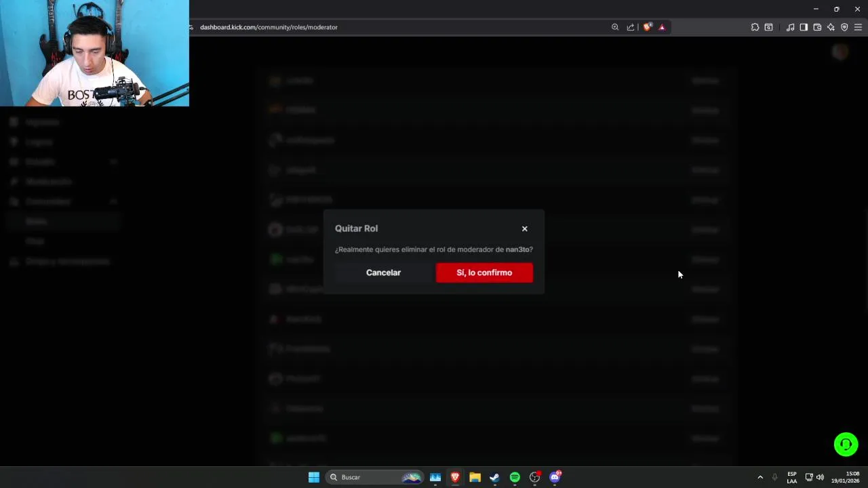
Task: Click the share page icon
Action: [x=631, y=27]
